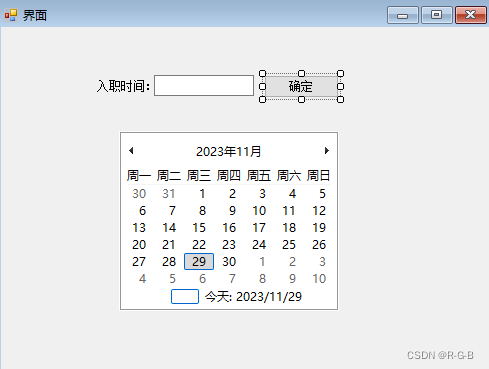The height and width of the screenshot is (369, 489).
Task: Pick November 30 next to 29
Action: tap(229, 262)
